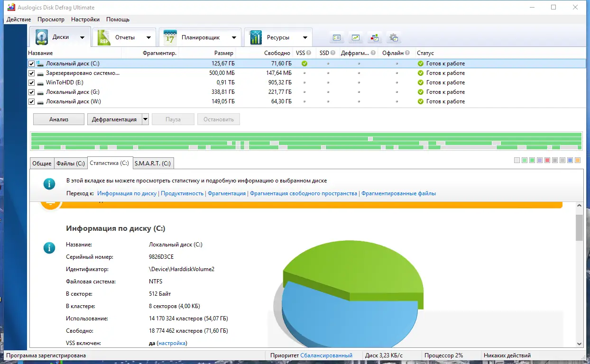Image resolution: width=590 pixels, height=364 pixels.
Task: Open the Отчеты dropdown arrow
Action: click(148, 38)
